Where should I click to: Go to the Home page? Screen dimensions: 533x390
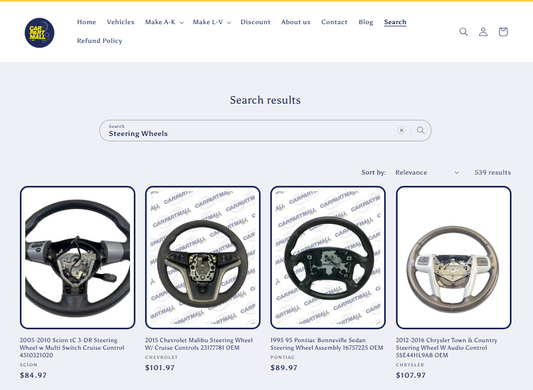tap(86, 22)
